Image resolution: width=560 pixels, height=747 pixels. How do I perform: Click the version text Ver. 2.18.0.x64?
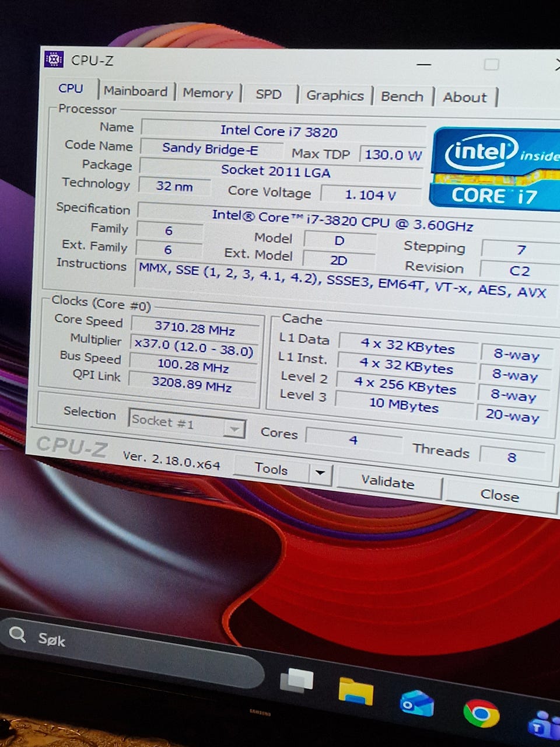click(x=171, y=460)
